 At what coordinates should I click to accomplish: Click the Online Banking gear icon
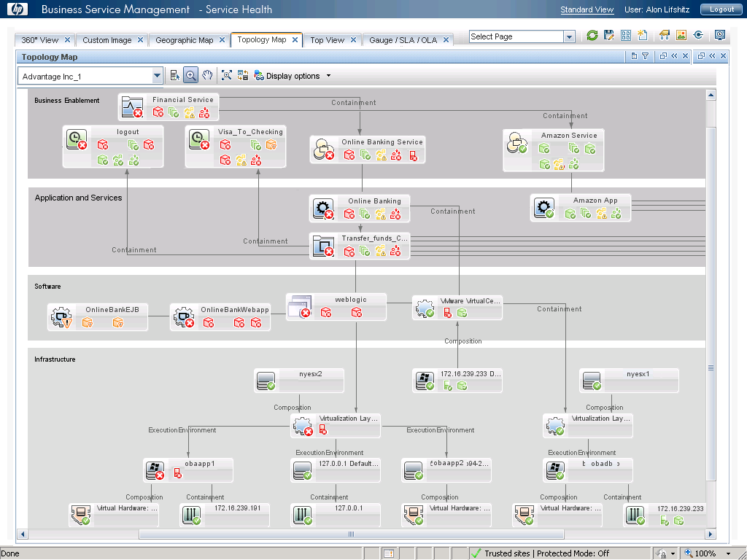[x=323, y=209]
